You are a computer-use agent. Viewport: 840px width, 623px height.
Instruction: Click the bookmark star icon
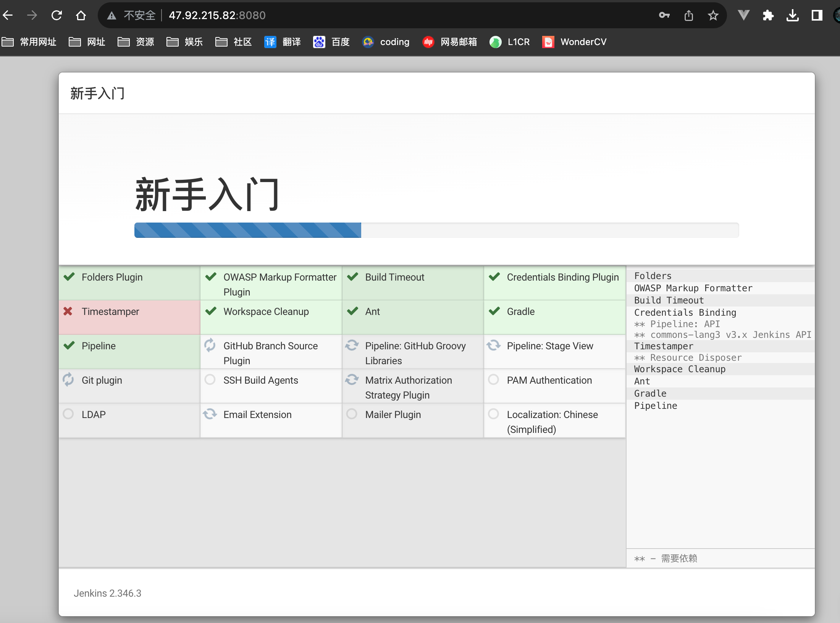pyautogui.click(x=713, y=15)
